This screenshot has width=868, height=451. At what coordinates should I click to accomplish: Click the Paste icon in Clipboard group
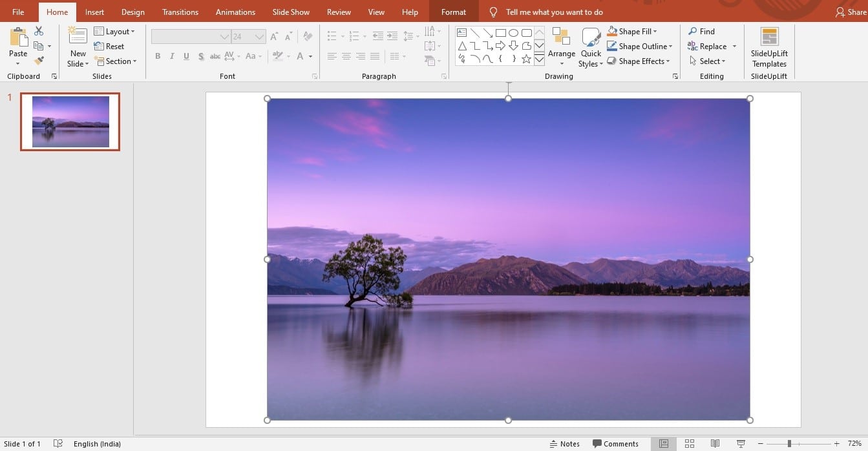pyautogui.click(x=18, y=37)
